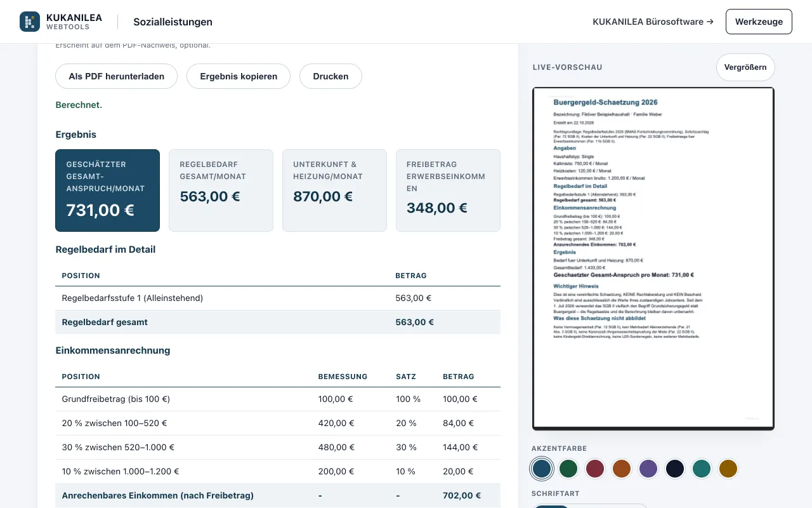
Task: Enlarge the live preview with Vergrößern
Action: click(745, 67)
